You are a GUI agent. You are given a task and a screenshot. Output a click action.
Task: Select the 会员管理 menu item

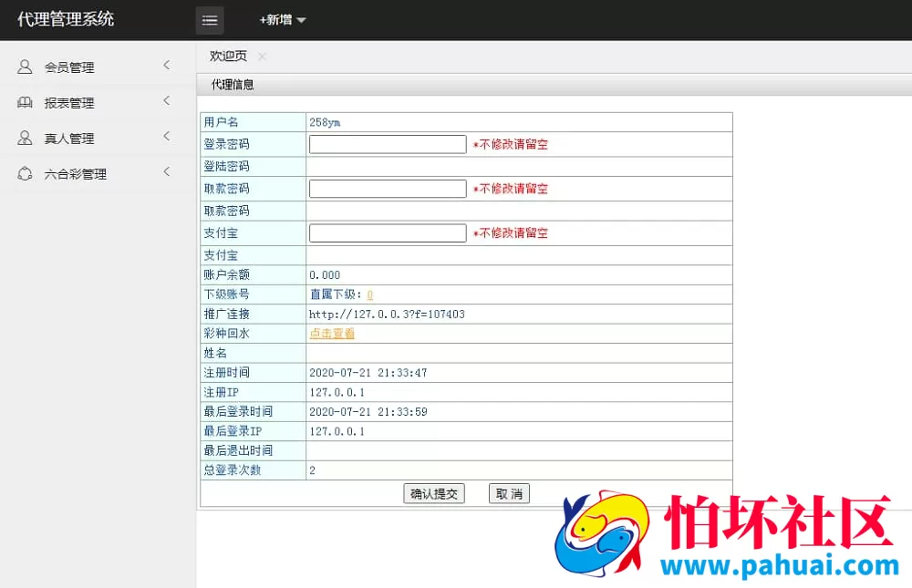68,67
